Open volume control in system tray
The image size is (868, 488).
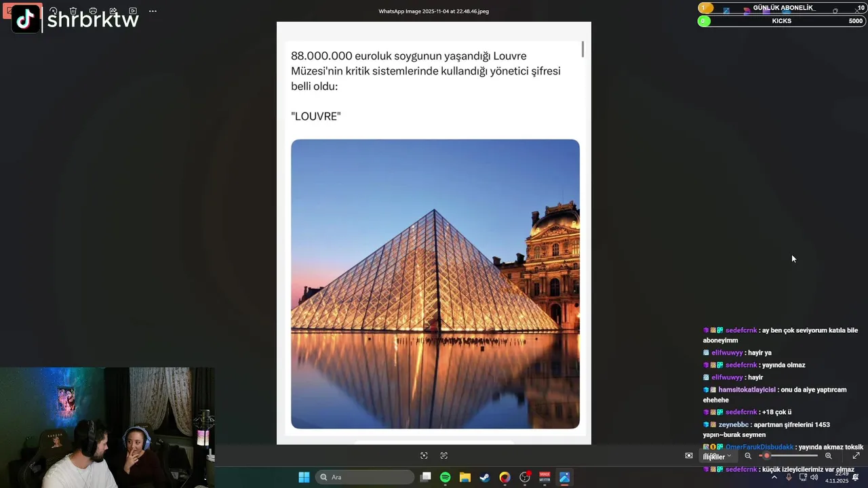click(x=814, y=477)
